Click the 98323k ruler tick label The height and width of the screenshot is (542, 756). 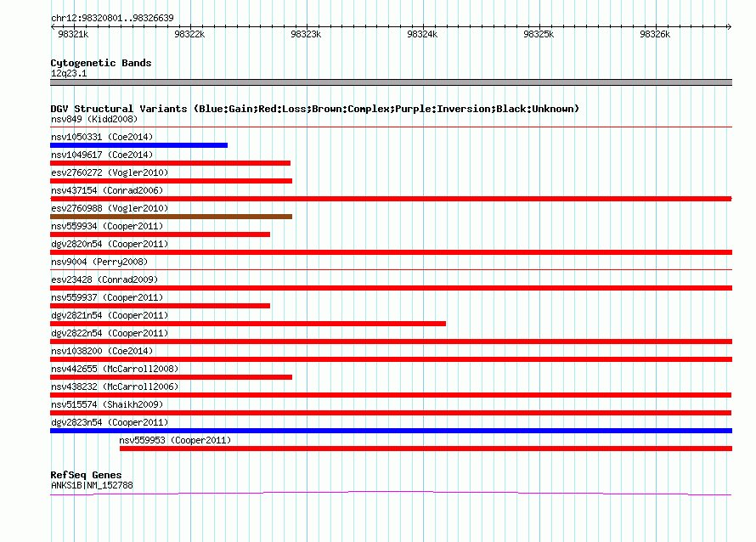click(x=306, y=34)
